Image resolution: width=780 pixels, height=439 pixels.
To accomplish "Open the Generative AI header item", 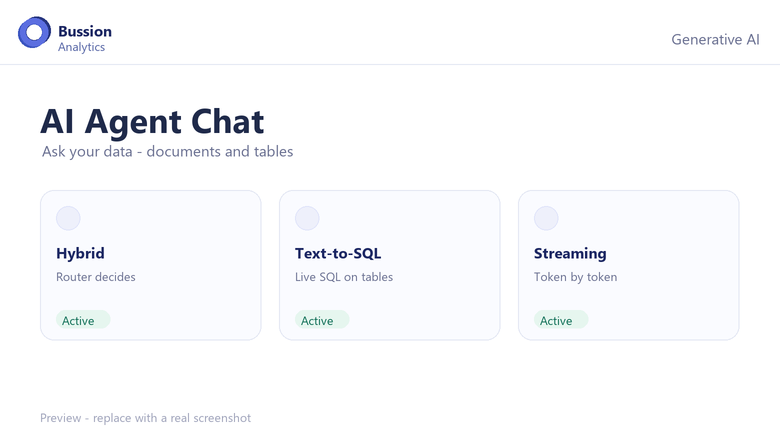I will [715, 40].
